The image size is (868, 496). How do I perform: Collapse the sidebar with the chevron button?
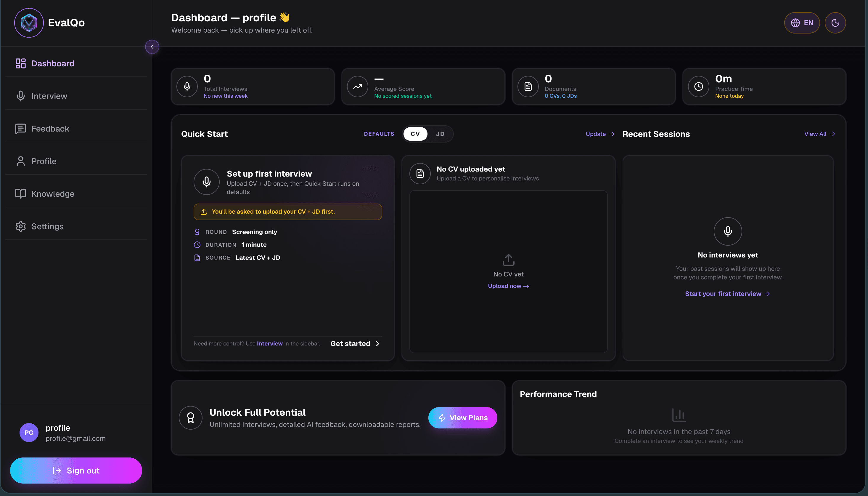(152, 47)
